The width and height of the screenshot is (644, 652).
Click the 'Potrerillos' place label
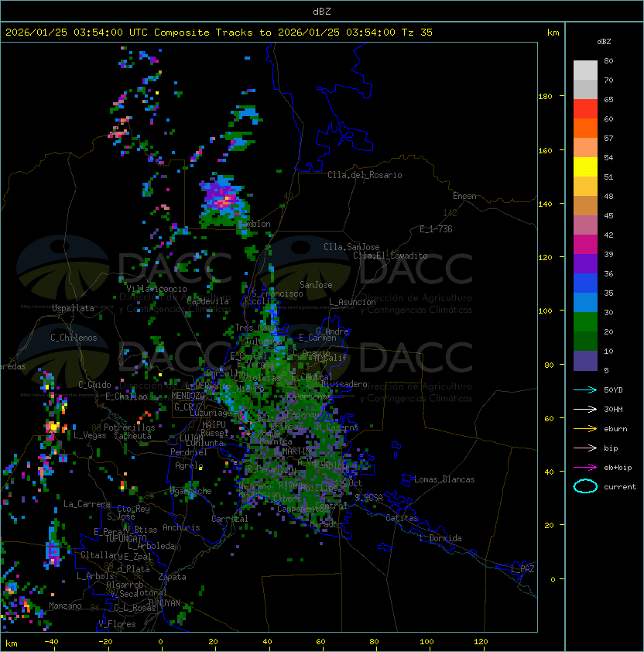129,427
